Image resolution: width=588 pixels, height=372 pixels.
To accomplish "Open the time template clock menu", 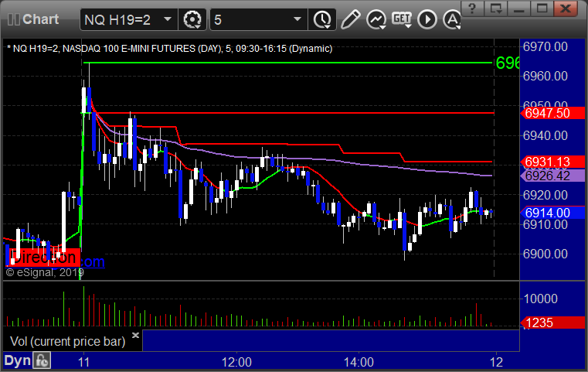I will 322,19.
